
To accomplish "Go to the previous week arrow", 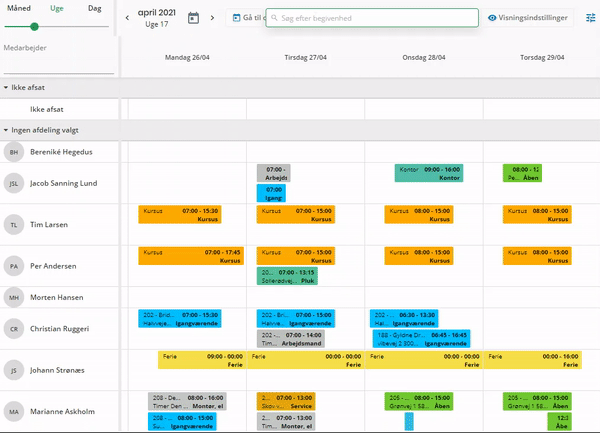I will click(127, 18).
